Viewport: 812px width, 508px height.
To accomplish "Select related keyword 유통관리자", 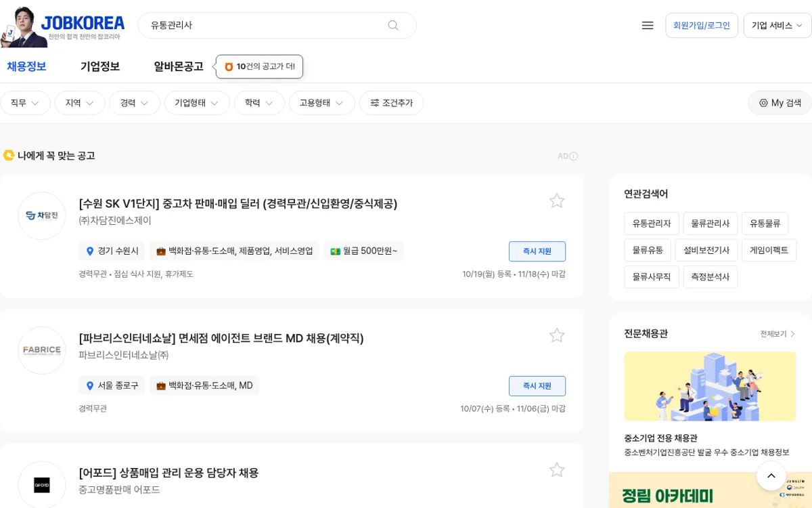I will tap(652, 224).
